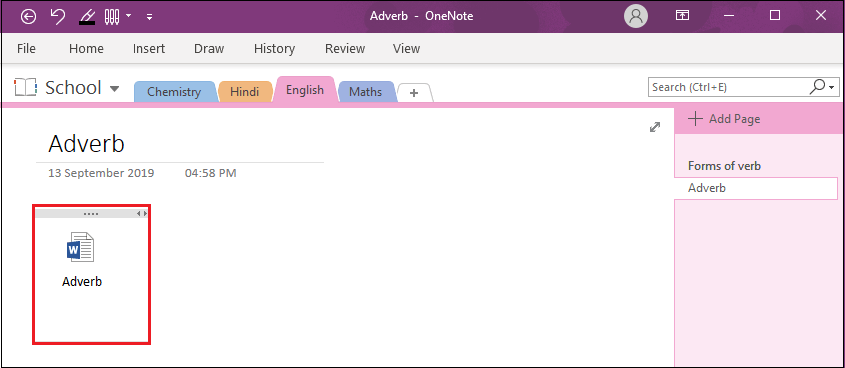This screenshot has width=845, height=368.
Task: Click the date 13 September 2019
Action: tap(101, 173)
